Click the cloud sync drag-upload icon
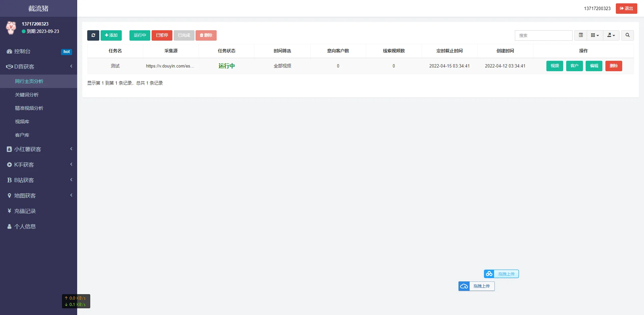The height and width of the screenshot is (315, 644). pos(464,286)
